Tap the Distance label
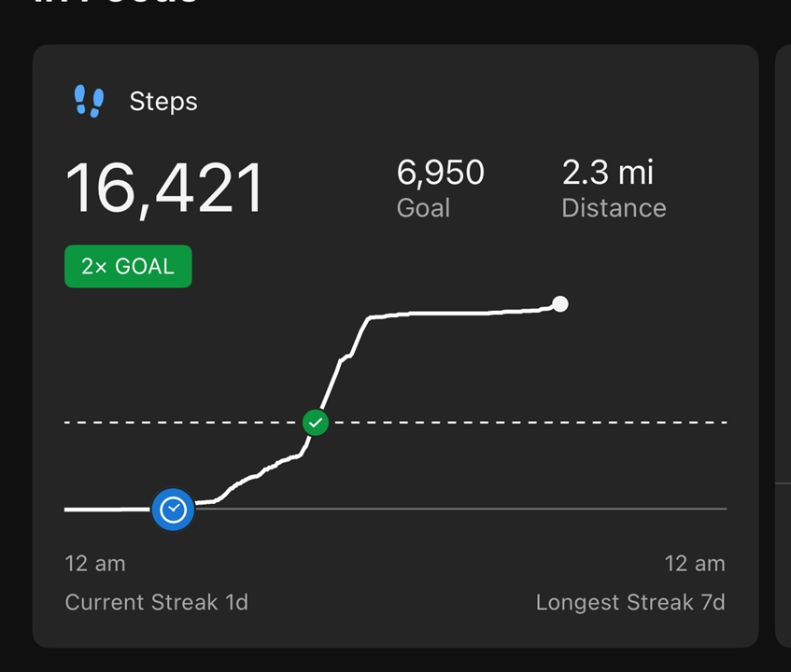Screen dimensions: 791x672 coord(614,208)
